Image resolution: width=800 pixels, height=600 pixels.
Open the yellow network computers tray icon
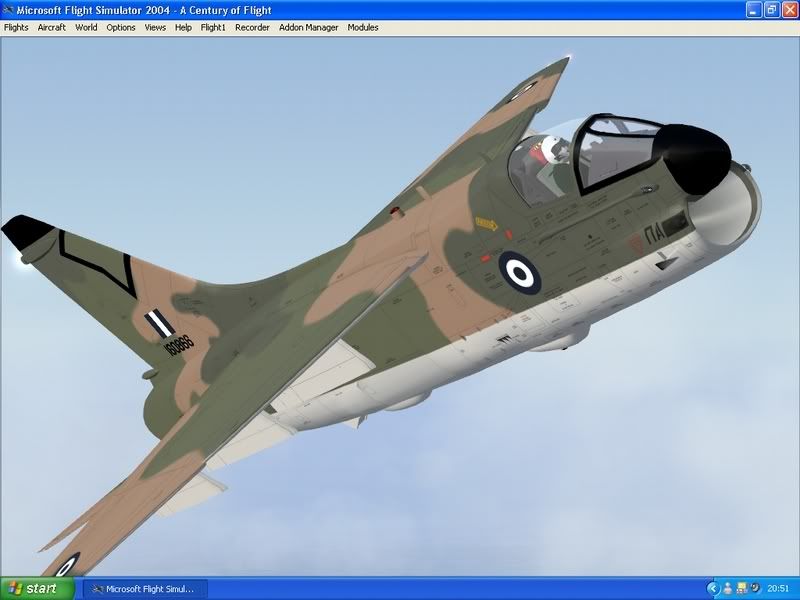741,589
